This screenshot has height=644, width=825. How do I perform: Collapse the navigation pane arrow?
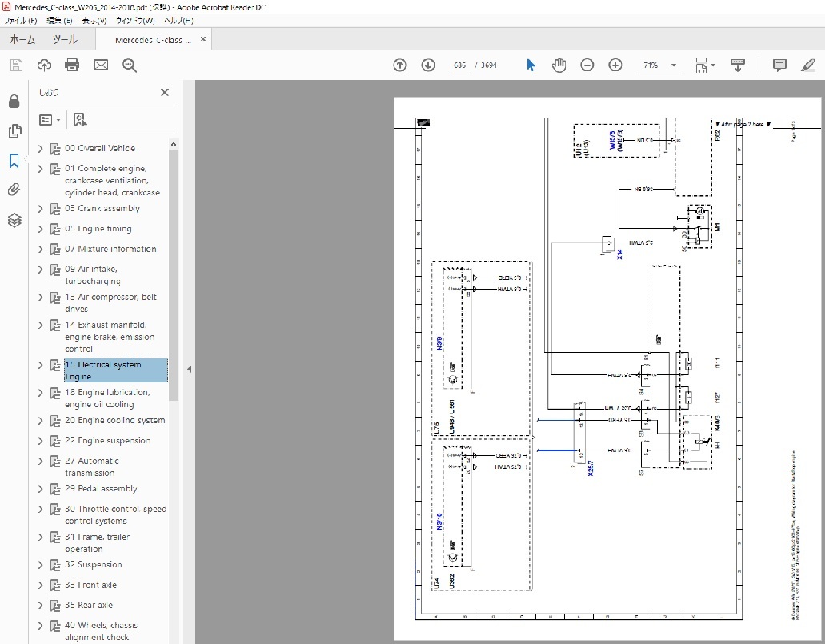click(x=190, y=370)
